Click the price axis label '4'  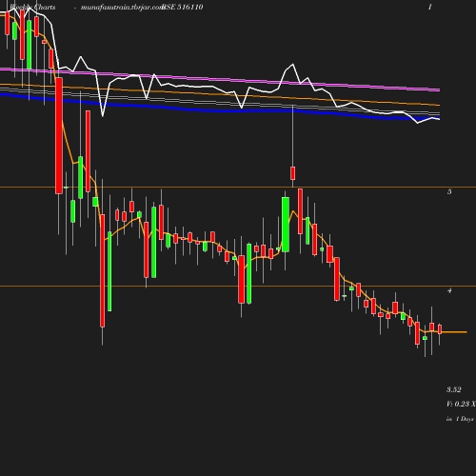click(x=449, y=290)
